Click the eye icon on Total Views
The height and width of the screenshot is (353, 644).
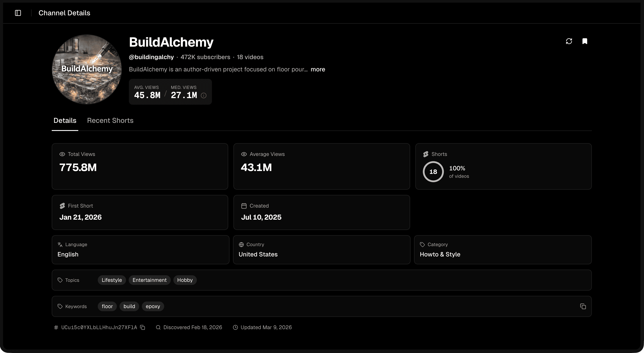(62, 154)
